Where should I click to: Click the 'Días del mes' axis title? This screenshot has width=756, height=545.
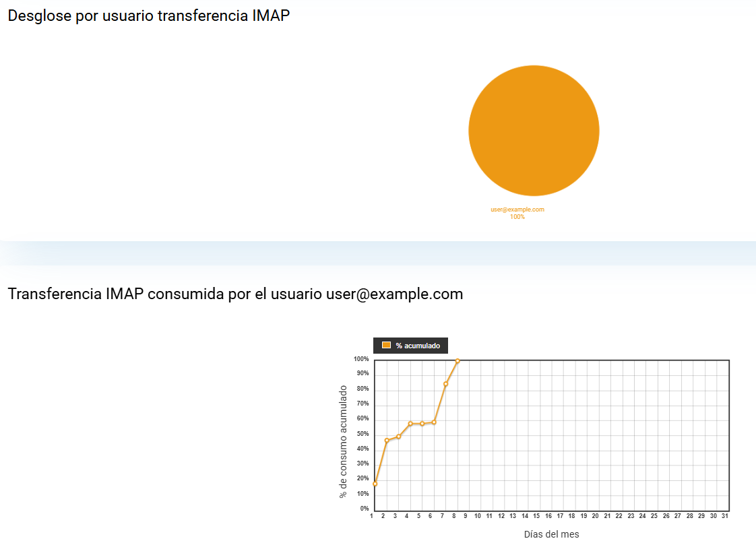pos(551,534)
